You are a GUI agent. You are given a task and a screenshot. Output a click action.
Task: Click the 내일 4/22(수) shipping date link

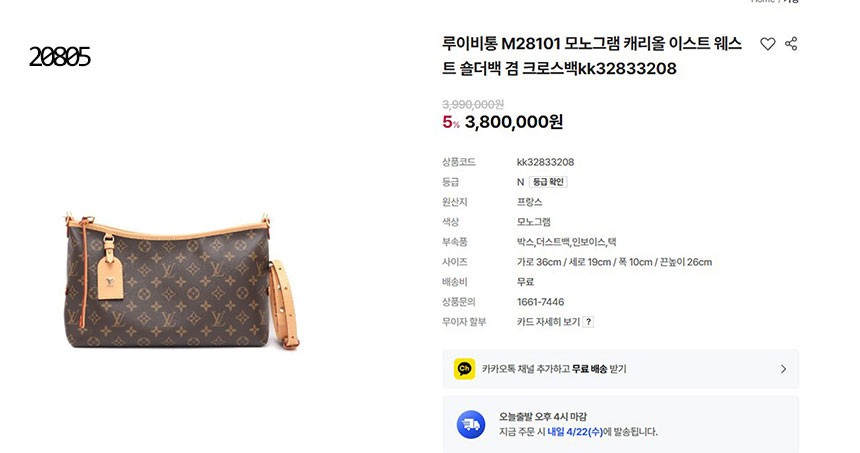click(x=575, y=432)
